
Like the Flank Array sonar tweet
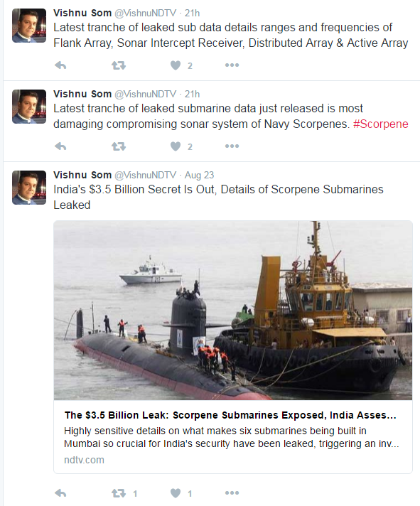click(x=176, y=65)
